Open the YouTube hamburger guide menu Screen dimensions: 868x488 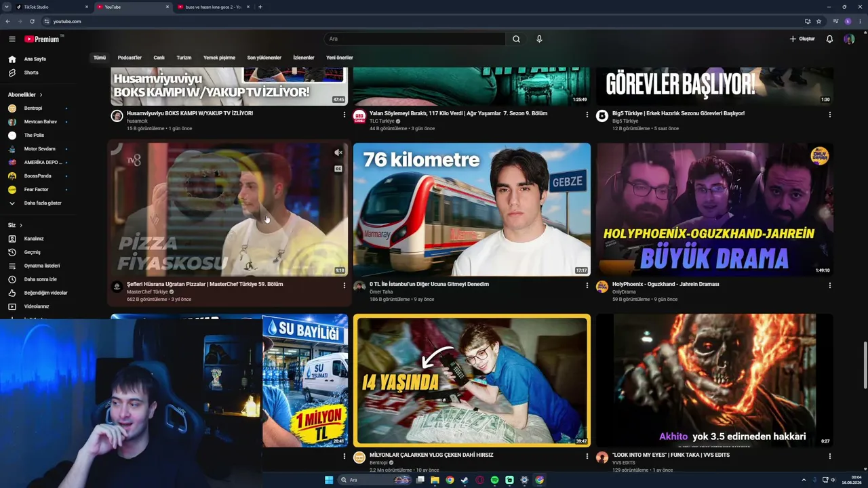click(x=12, y=39)
